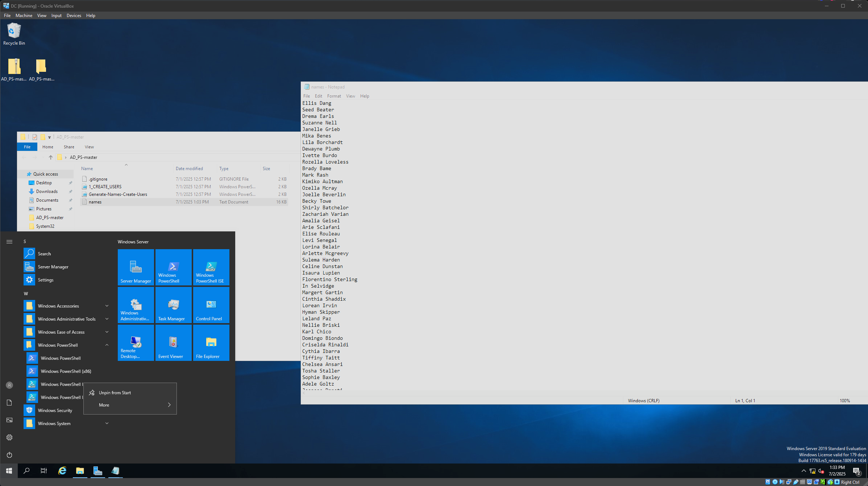Open the VirtualBox Machine menu
Screen dimensions: 868x486
pyautogui.click(x=24, y=16)
